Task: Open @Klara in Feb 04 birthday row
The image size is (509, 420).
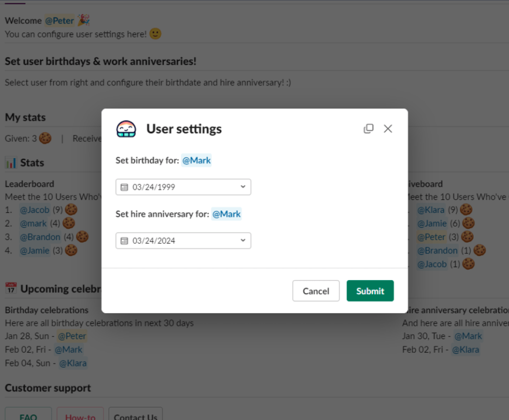Action: click(x=73, y=363)
